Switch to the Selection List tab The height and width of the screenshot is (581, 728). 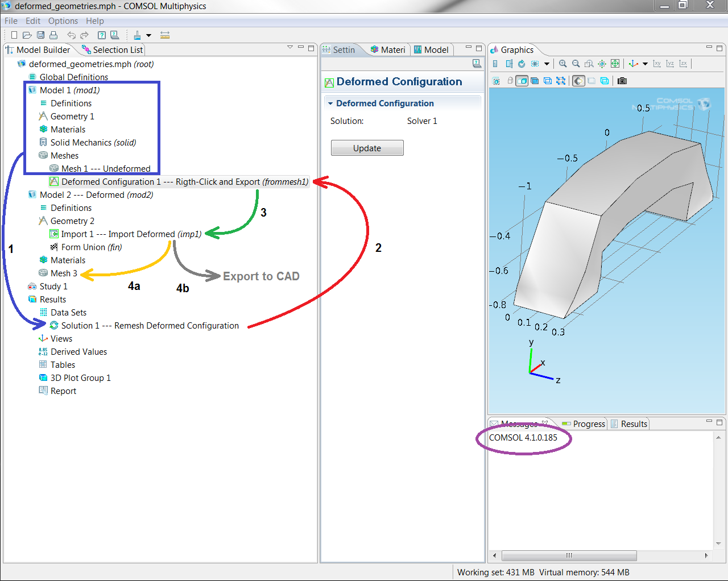[x=113, y=50]
